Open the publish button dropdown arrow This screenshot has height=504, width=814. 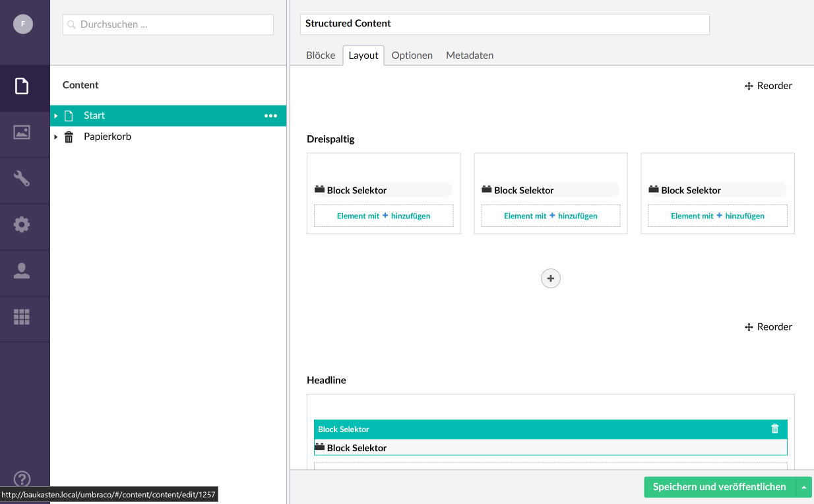click(x=804, y=488)
